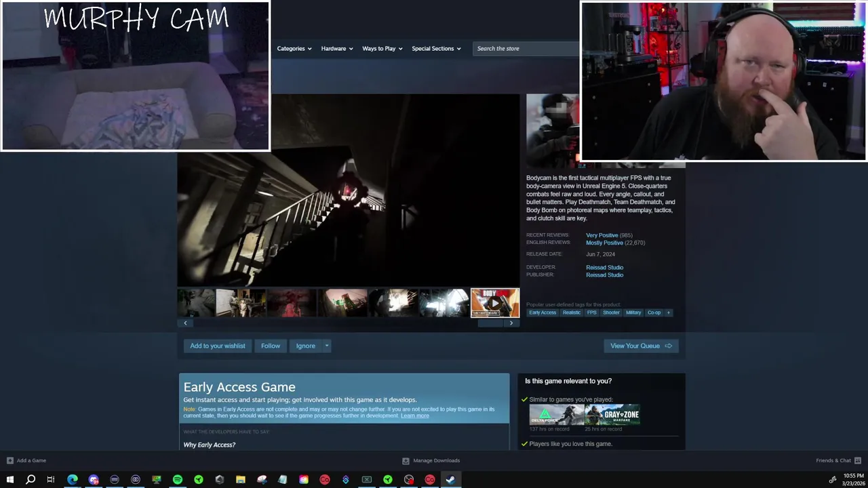868x488 pixels.
Task: Add Bodycam to your wishlist
Action: coord(218,346)
